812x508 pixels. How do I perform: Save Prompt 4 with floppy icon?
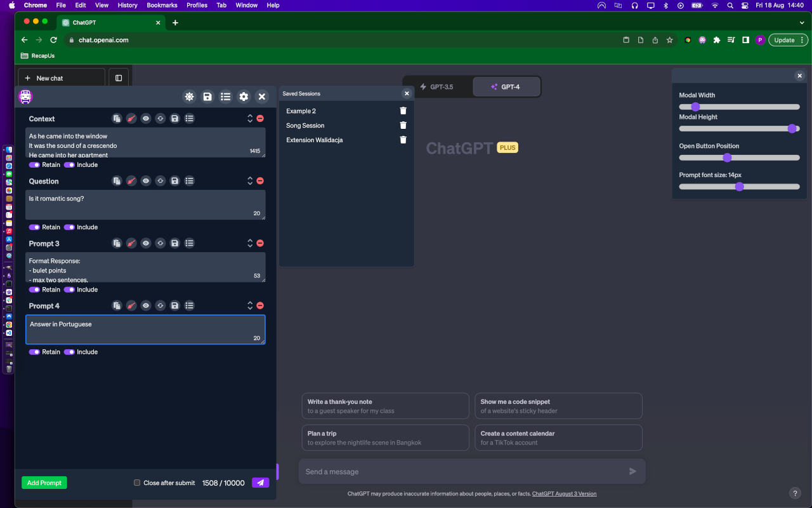coord(175,305)
